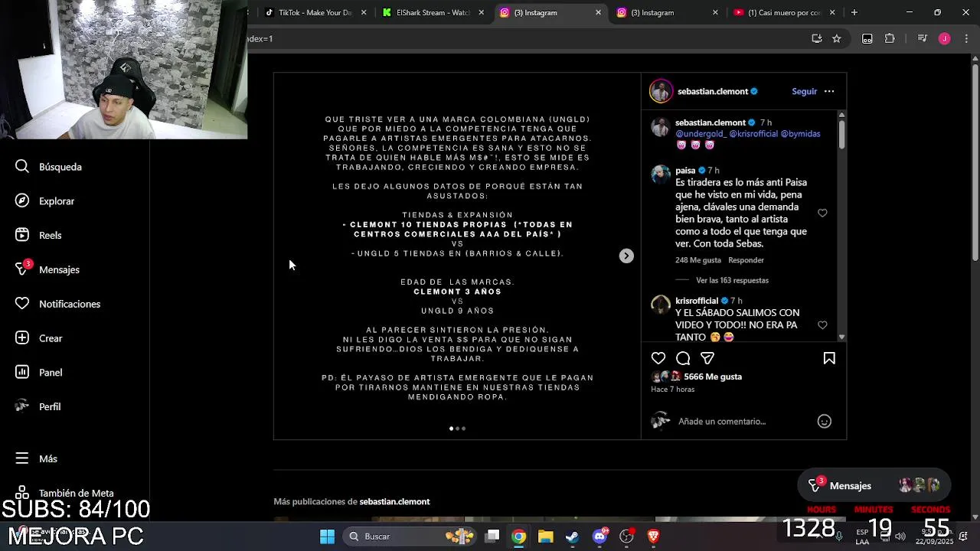Open Notificaciones heart icon in sidebar
Viewport: 980px width, 551px height.
coord(22,304)
